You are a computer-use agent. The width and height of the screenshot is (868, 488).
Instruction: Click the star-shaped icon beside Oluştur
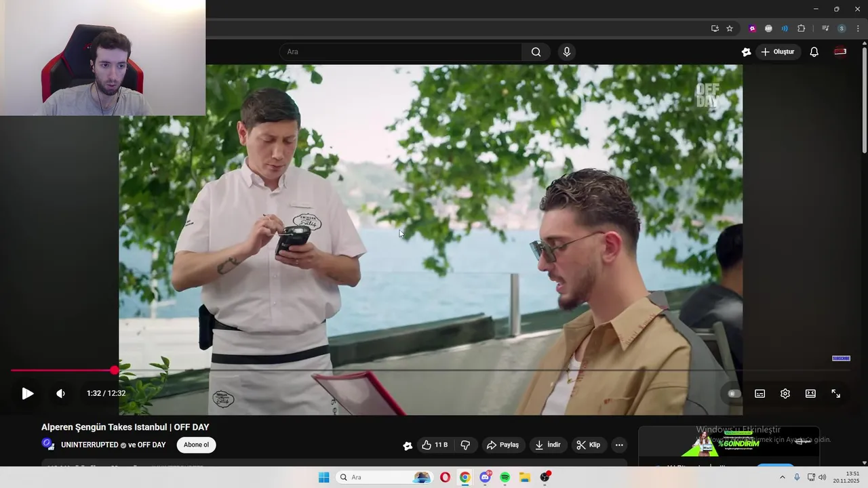click(747, 52)
